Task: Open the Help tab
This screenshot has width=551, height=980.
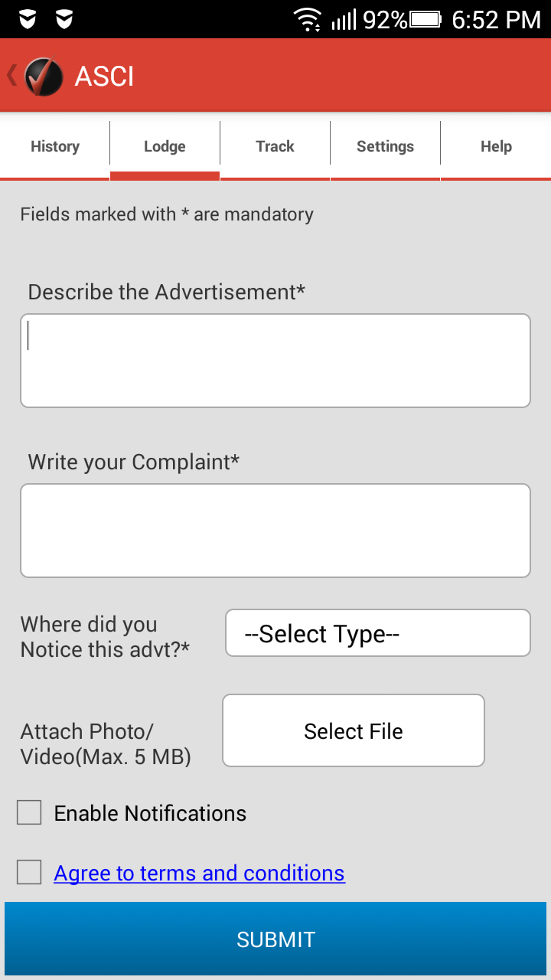Action: pos(496,146)
